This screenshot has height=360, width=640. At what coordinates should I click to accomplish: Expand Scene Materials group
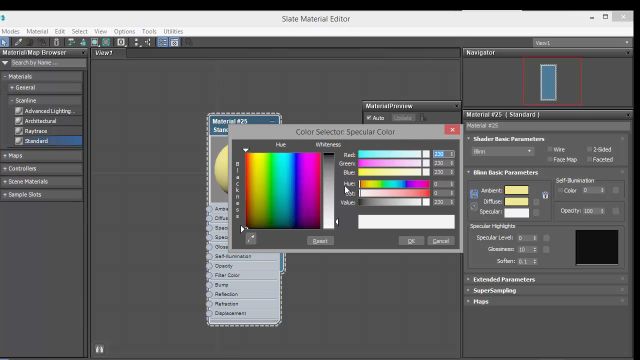(5, 182)
